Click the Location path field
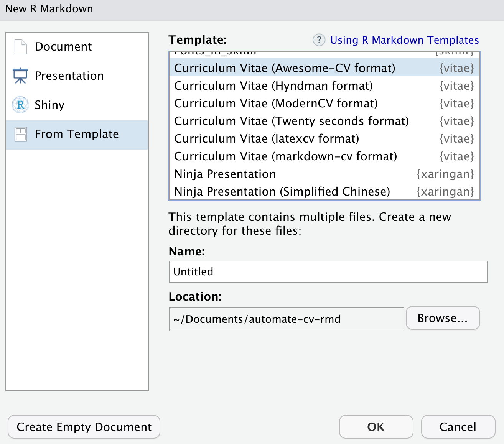 click(286, 319)
